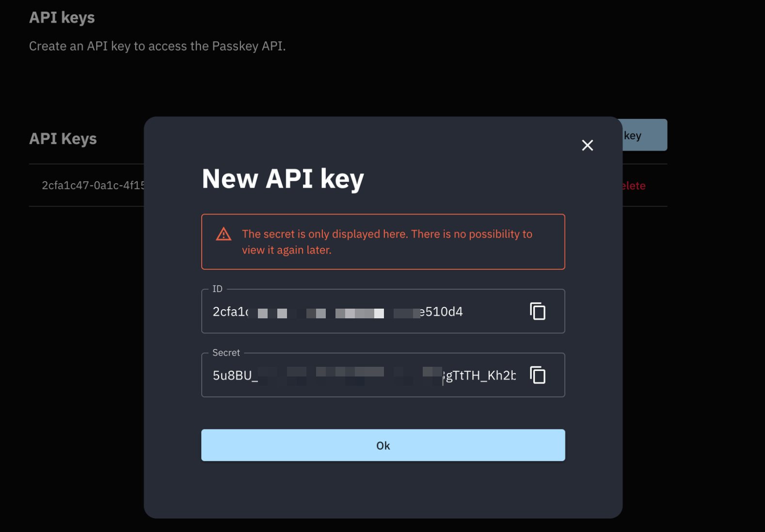Screen dimensions: 765x532
Task: Click the secret display warning message
Action: (387, 242)
